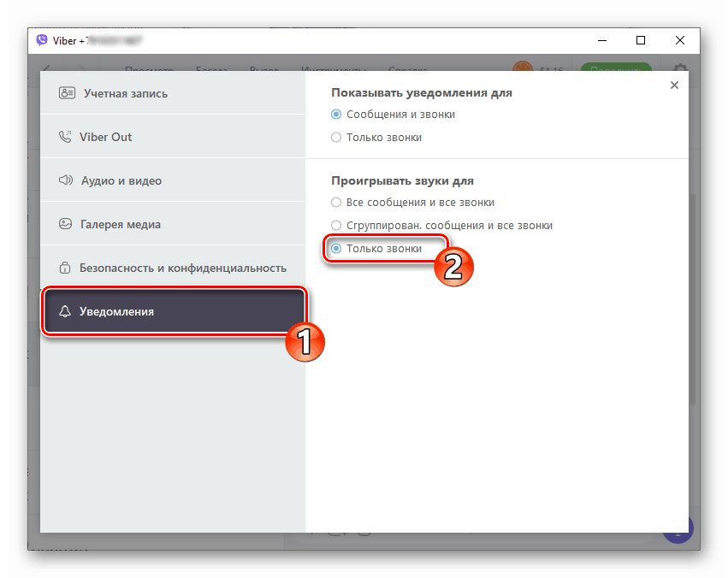Click the picture icon beside Галерея медиа

[66, 224]
